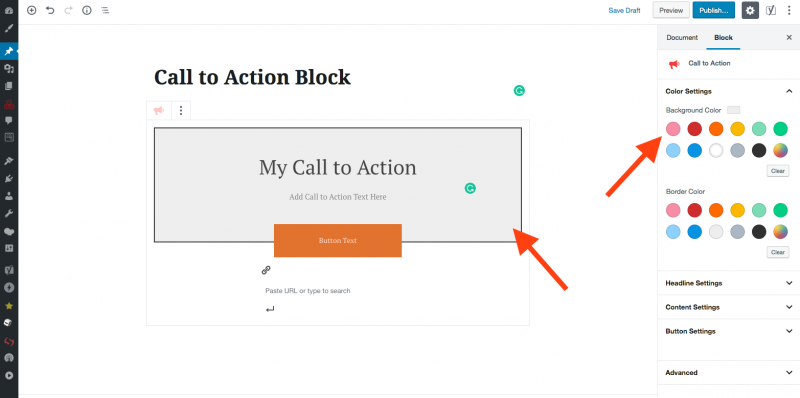Expand Headline Settings panel
The width and height of the screenshot is (800, 398).
[729, 283]
